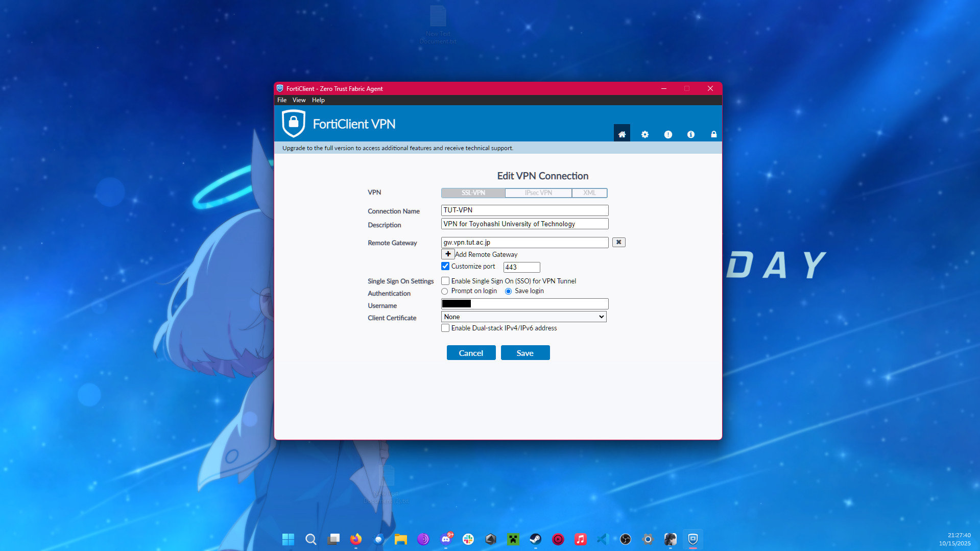Open Slack from the taskbar

[468, 539]
